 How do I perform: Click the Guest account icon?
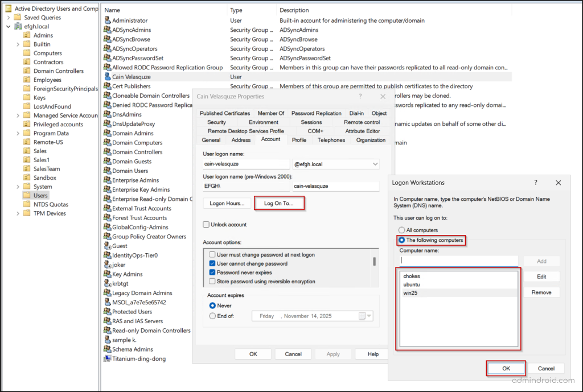point(108,246)
